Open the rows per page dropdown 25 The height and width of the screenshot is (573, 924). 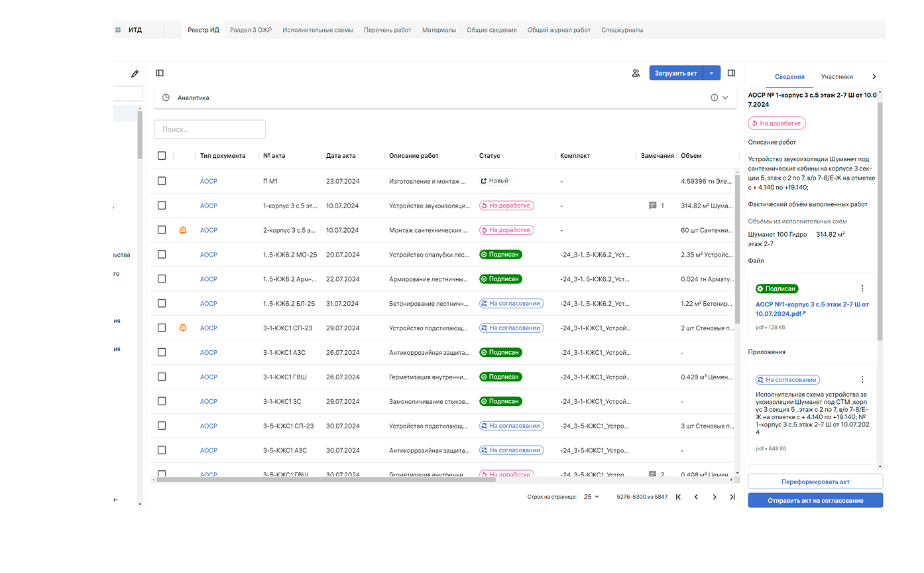[x=591, y=497]
